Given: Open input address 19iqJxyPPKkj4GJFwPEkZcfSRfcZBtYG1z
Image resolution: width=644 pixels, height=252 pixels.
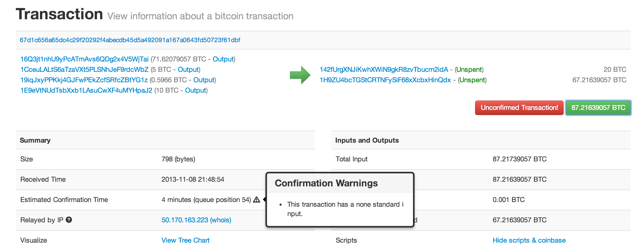Looking at the screenshot, I should [84, 80].
